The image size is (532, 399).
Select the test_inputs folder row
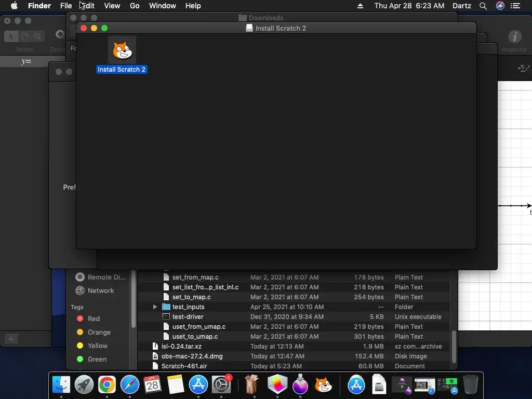294,307
